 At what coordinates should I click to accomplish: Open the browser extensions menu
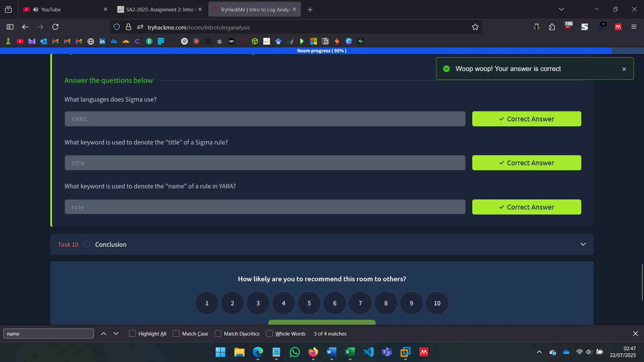(552, 27)
